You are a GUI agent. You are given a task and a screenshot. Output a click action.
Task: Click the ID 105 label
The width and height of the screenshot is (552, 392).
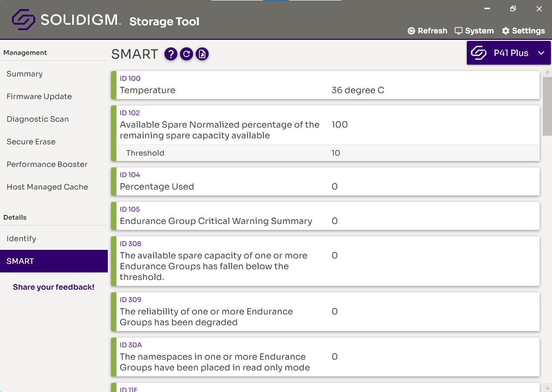[129, 209]
